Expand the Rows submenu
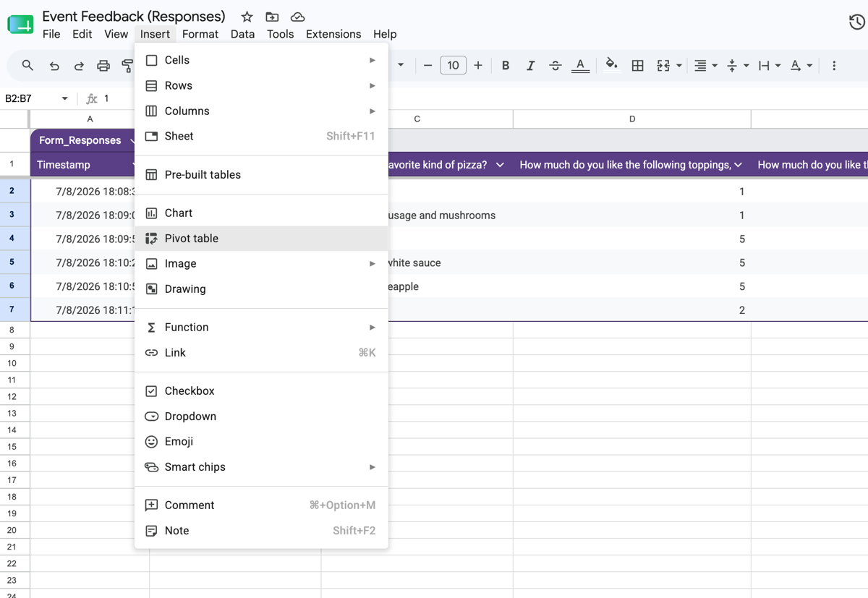The image size is (868, 598). (x=261, y=85)
